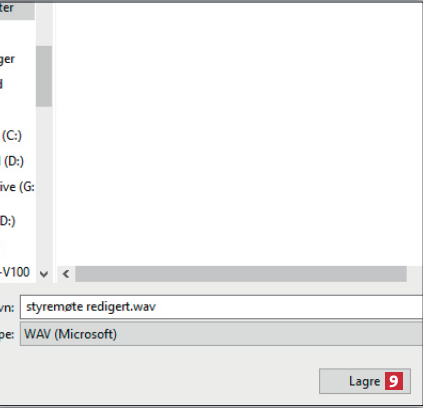423x408 pixels.
Task: Click the red number 9 badge
Action: point(394,381)
